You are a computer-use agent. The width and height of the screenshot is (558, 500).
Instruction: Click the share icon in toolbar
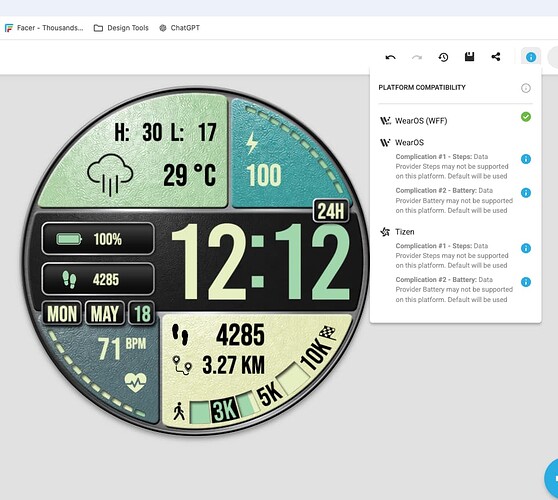[496, 57]
